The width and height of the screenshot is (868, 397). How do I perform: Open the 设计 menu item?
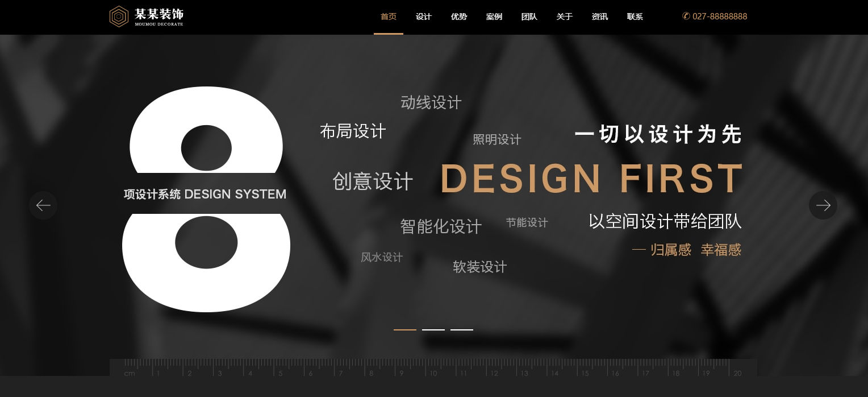[424, 17]
